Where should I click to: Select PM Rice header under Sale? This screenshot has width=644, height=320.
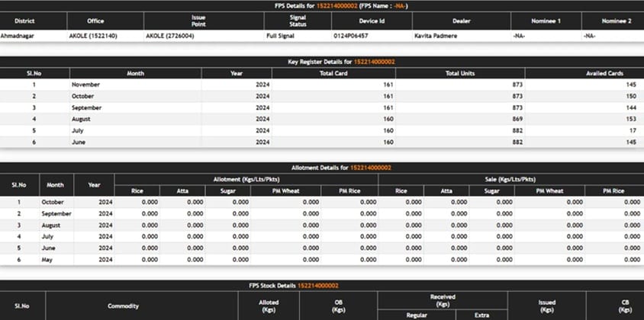click(613, 190)
